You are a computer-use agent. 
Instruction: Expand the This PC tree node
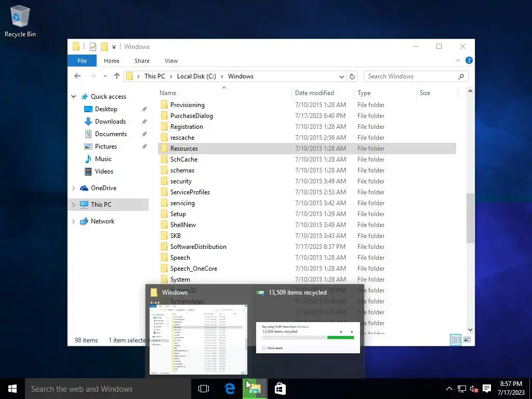tap(74, 205)
